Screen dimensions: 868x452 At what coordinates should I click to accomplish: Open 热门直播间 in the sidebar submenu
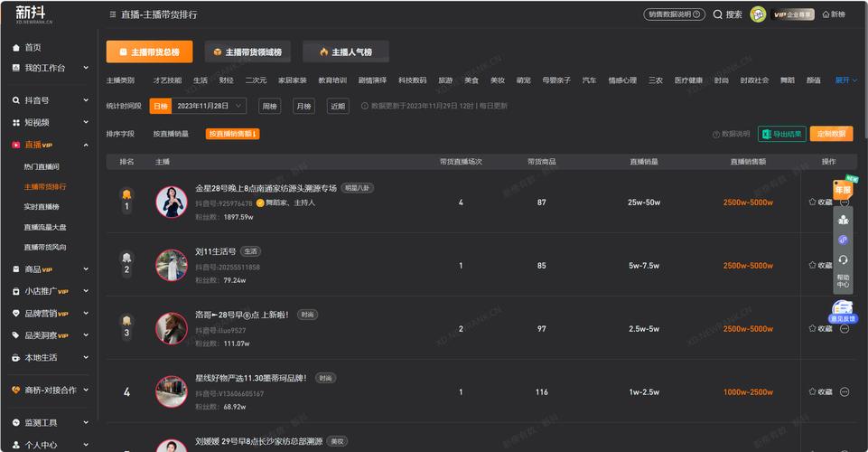click(42, 166)
